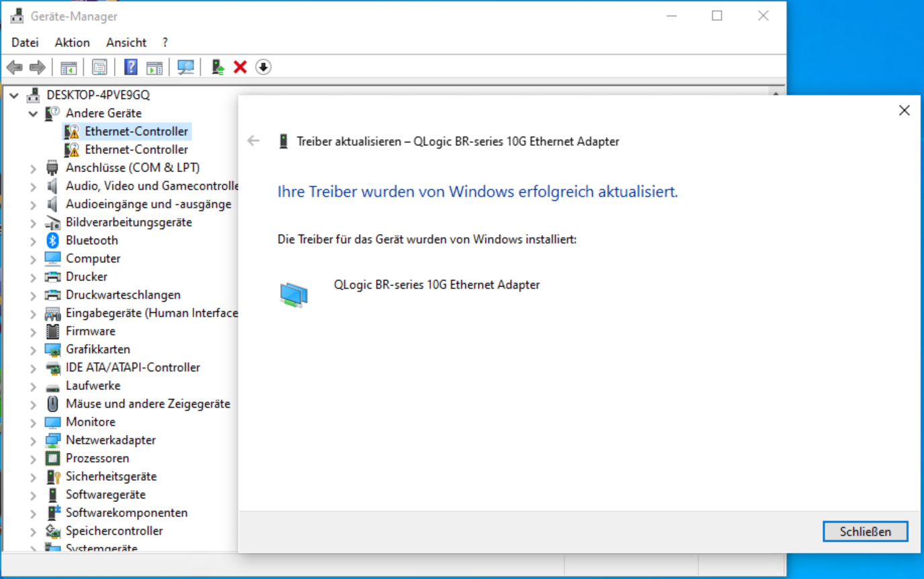The width and height of the screenshot is (924, 579).
Task: Expand the Bluetooth category
Action: click(x=33, y=241)
